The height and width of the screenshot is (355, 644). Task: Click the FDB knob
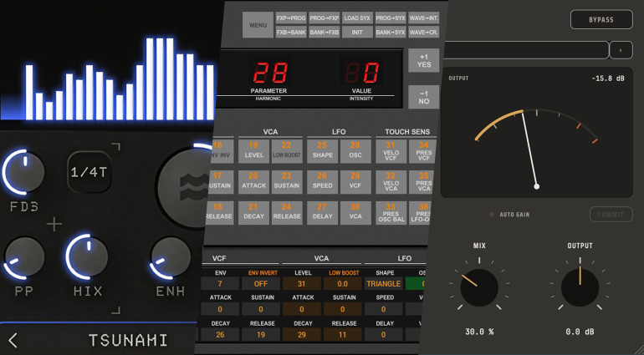point(24,172)
